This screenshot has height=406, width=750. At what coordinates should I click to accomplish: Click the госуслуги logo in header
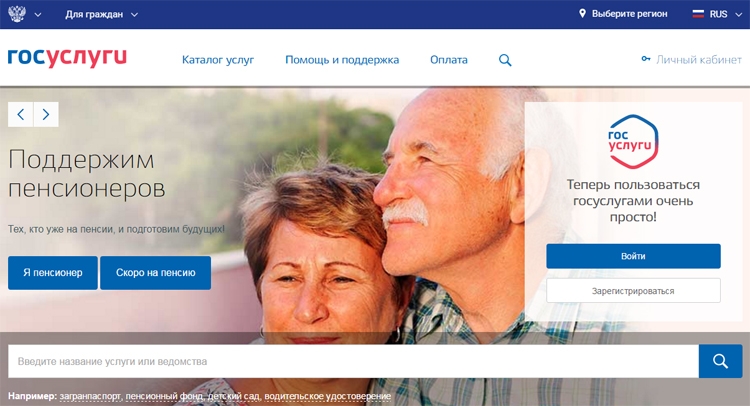point(67,57)
